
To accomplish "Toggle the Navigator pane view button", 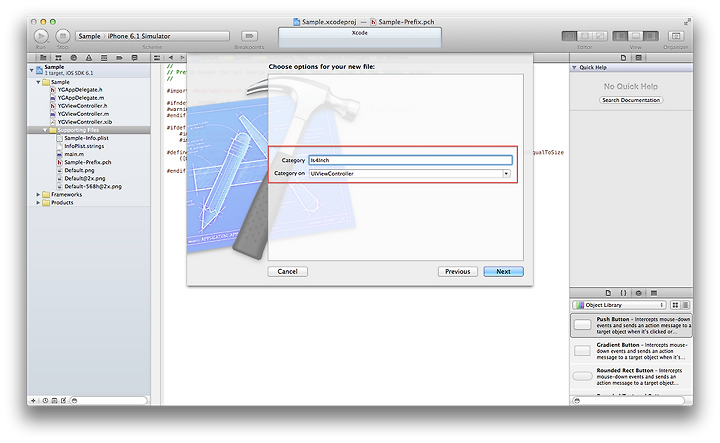I will [620, 36].
